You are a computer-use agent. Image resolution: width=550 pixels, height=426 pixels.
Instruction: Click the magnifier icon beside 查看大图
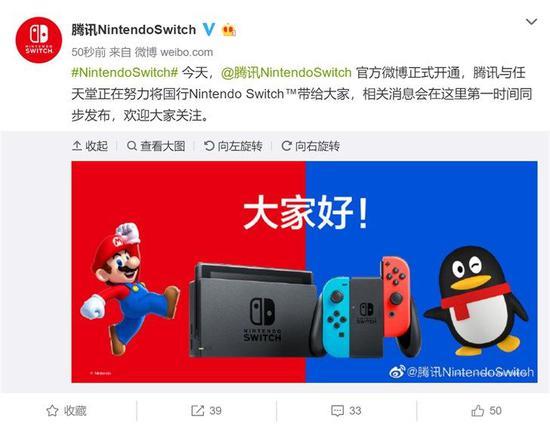(132, 146)
